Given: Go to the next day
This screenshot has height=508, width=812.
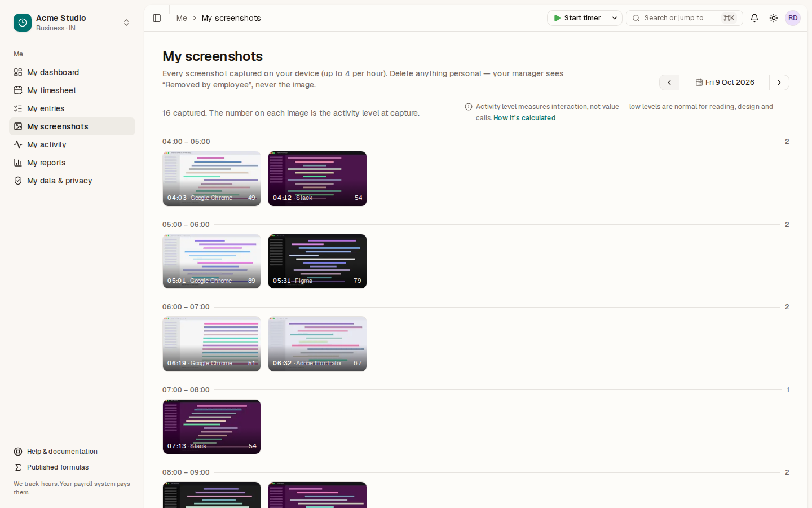Looking at the screenshot, I should [x=779, y=82].
